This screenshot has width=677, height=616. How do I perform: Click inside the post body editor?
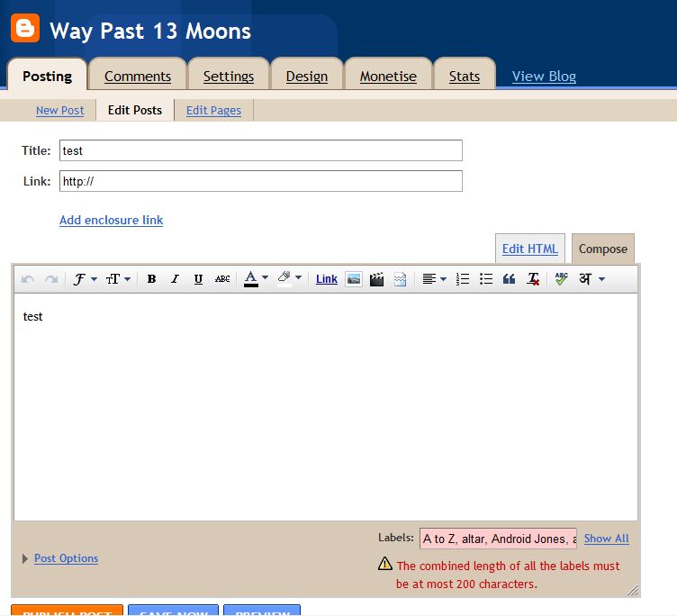(x=326, y=407)
